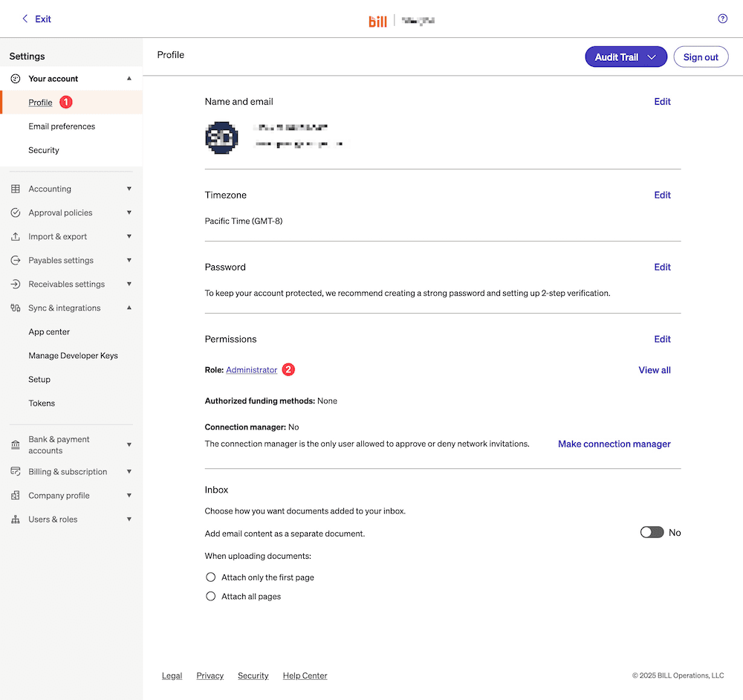Select the Attach all pages option
743x700 pixels.
pos(210,596)
